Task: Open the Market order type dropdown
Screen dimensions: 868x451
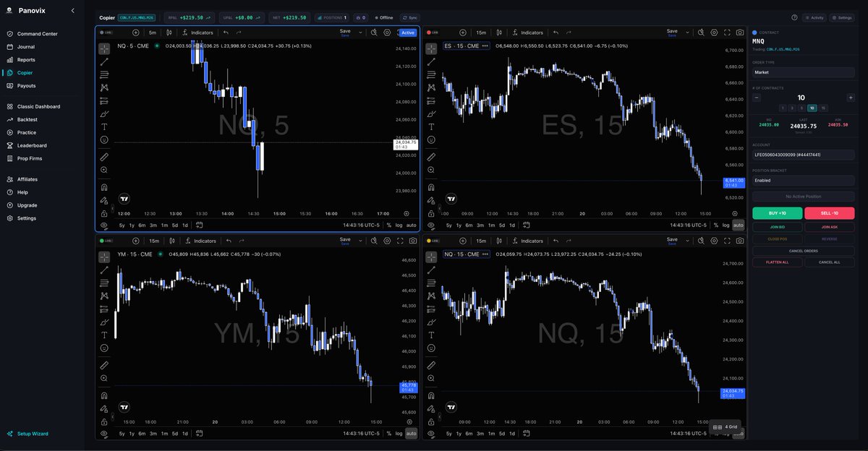Action: [x=803, y=72]
